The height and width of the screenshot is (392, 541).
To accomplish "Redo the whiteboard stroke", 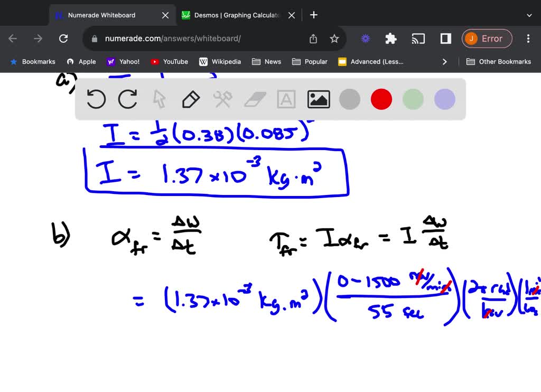I will (x=128, y=99).
